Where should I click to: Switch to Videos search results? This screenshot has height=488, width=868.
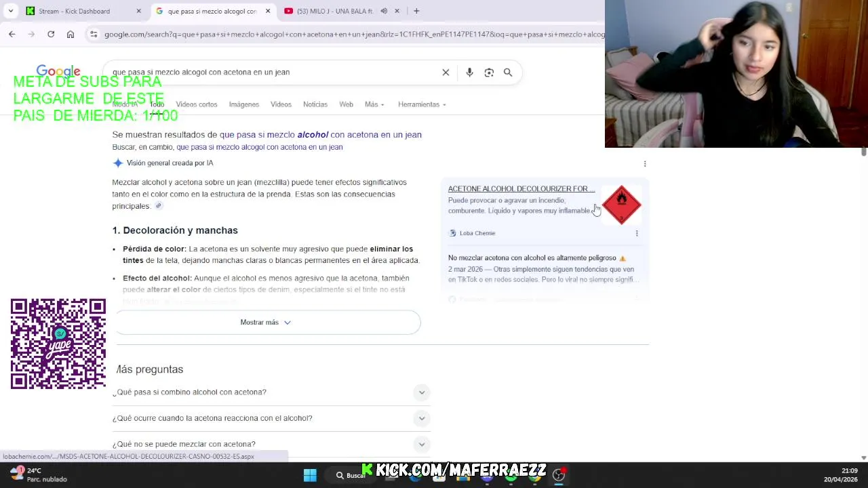click(281, 104)
